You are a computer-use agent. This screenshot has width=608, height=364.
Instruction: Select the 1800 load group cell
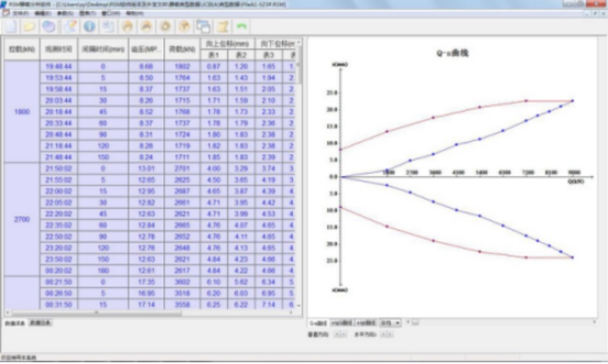tap(22, 112)
